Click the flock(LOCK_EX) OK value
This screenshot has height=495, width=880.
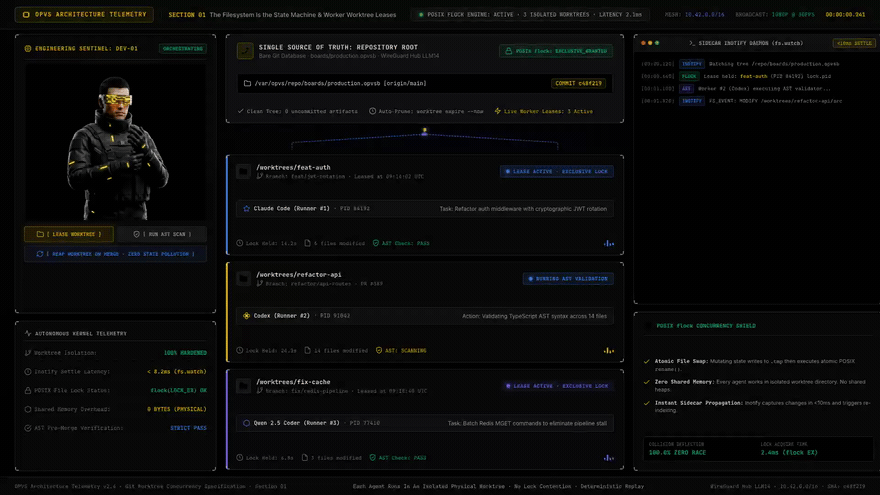coord(178,390)
